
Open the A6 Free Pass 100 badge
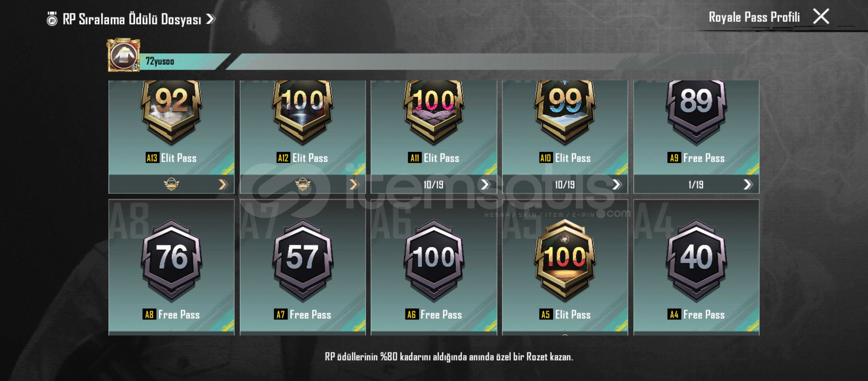434,260
